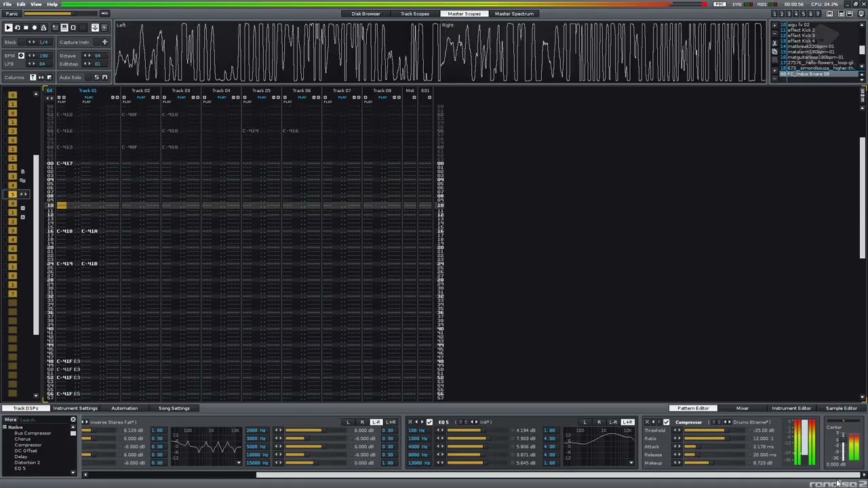Open the Automation tab
Image resolution: width=868 pixels, height=488 pixels.
pyautogui.click(x=124, y=408)
